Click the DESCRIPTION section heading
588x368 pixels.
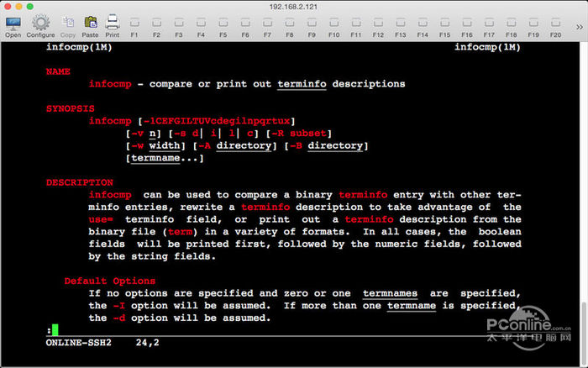(x=80, y=182)
